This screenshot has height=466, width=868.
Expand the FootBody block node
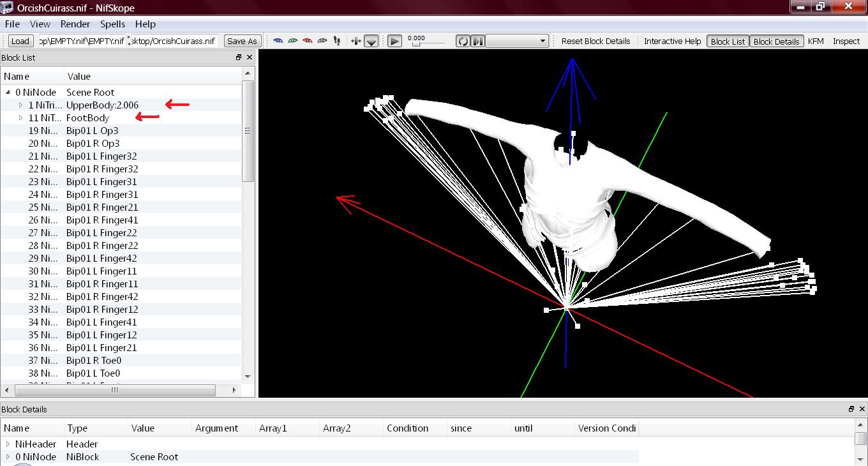click(x=20, y=118)
